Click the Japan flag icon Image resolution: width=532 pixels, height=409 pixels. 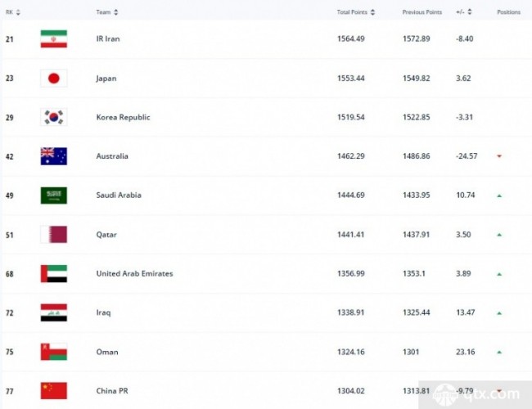click(54, 79)
